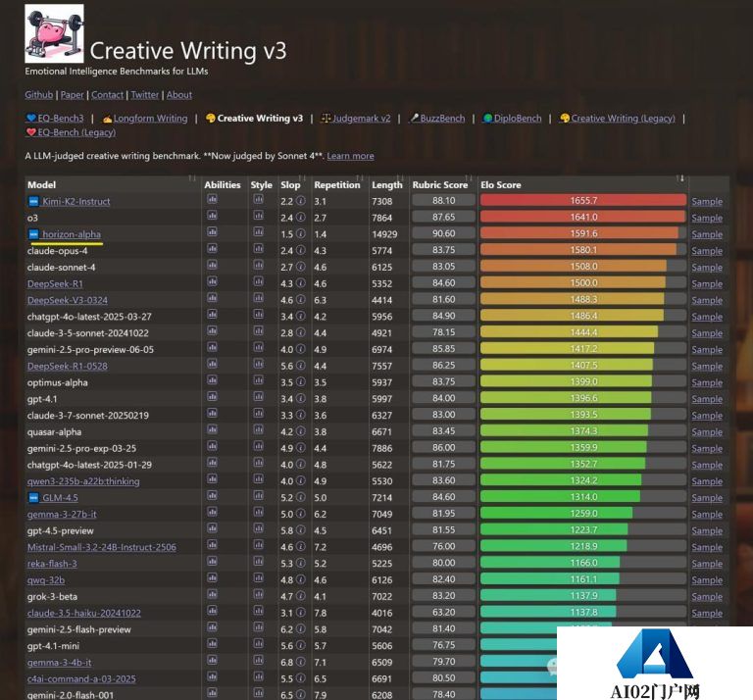Open Style chart icon for reka-flash-3

(259, 561)
